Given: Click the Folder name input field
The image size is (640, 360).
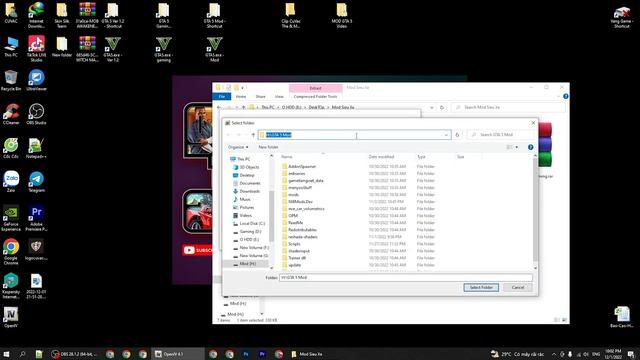Looking at the screenshot, I should pyautogui.click(x=405, y=278).
